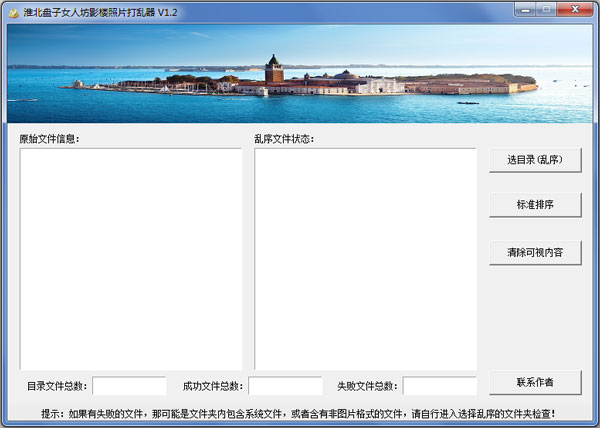Click the 联系作者 button
Screen dimensions: 600x428
tap(535, 382)
